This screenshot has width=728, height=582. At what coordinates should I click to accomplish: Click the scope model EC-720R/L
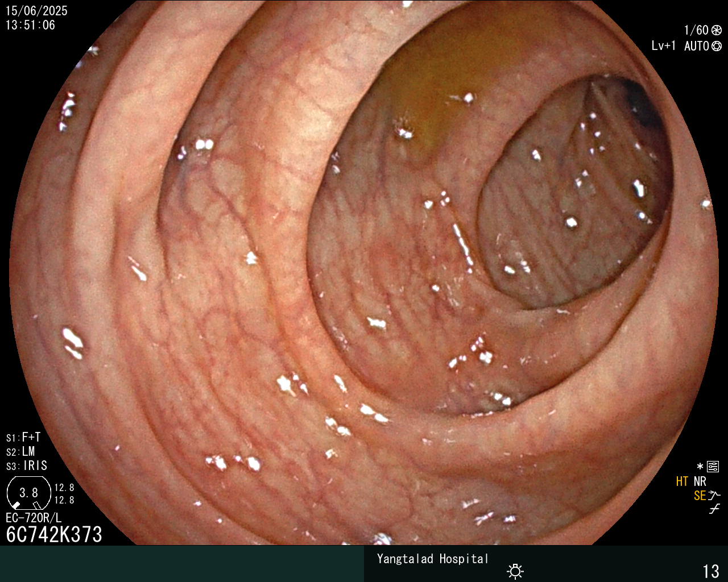(34, 518)
